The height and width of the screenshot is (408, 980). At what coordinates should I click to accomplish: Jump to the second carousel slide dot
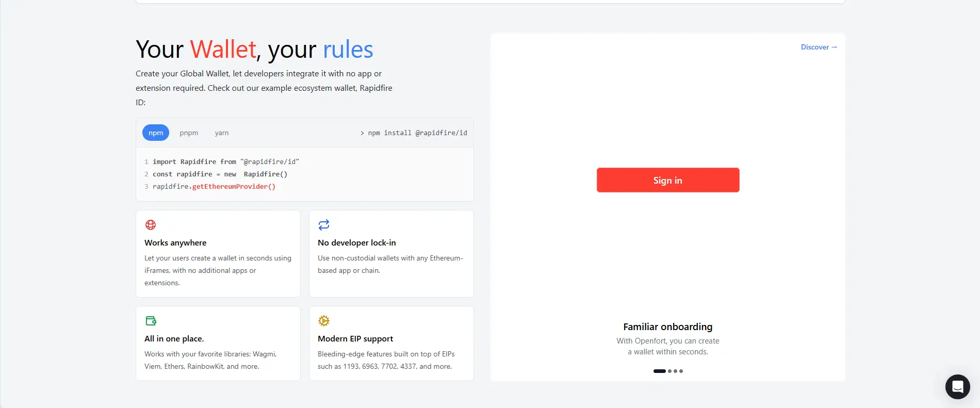(670, 371)
